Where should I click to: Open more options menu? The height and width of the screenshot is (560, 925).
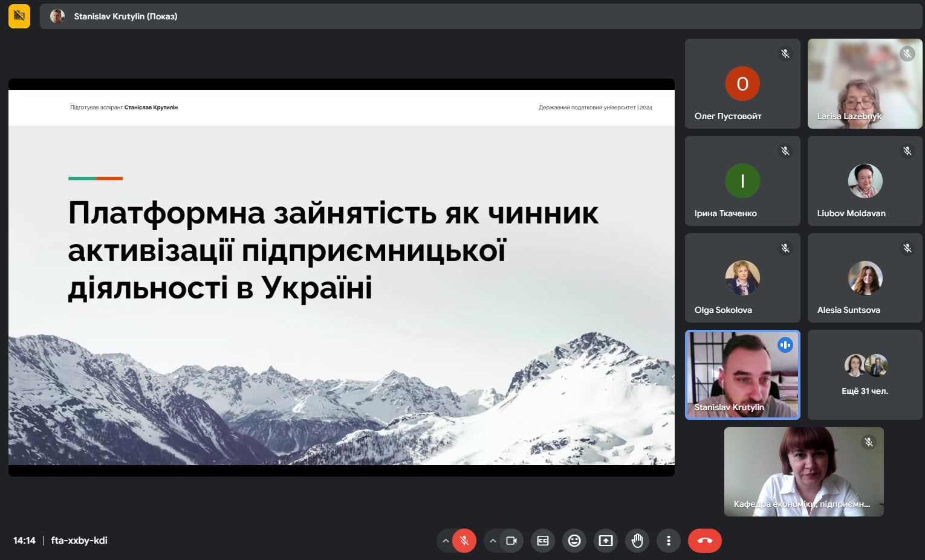[669, 541]
